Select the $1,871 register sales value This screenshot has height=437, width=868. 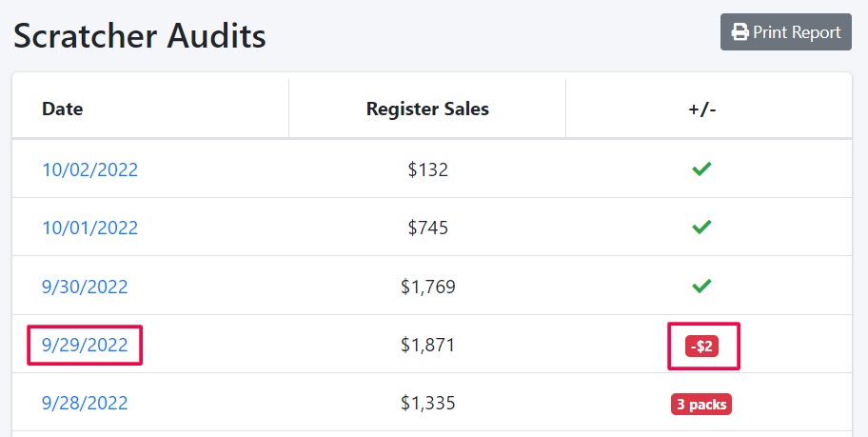pos(428,345)
